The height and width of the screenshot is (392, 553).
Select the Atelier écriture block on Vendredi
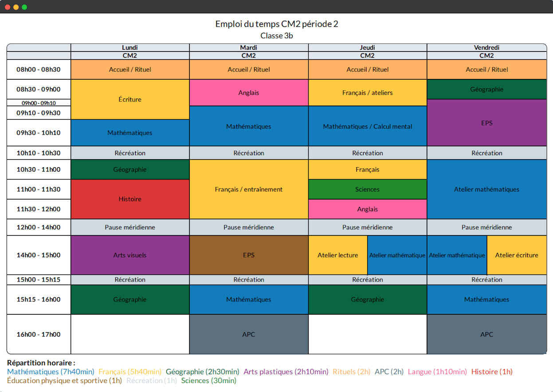(516, 255)
